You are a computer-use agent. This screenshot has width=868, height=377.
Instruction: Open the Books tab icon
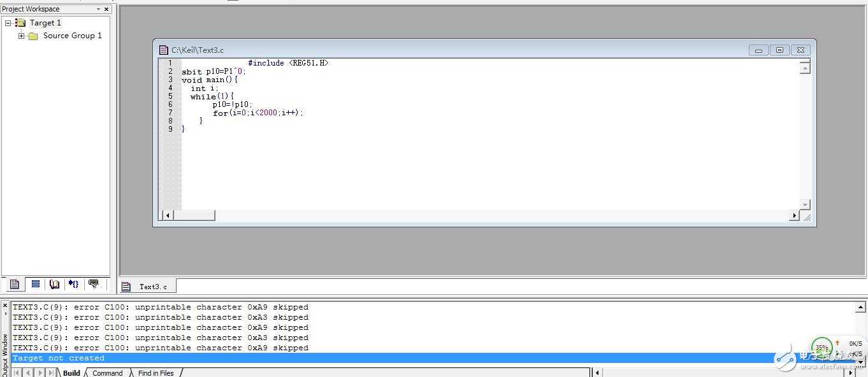click(x=55, y=284)
